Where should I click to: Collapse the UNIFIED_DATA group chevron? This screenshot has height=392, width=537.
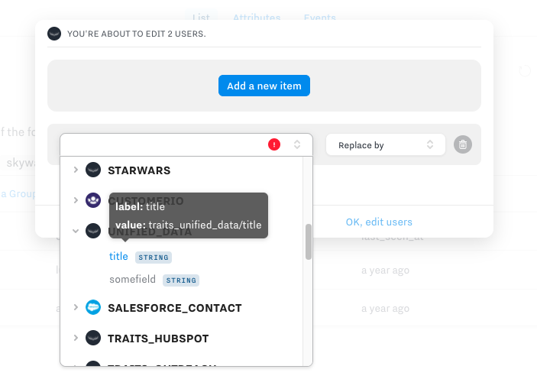click(76, 231)
